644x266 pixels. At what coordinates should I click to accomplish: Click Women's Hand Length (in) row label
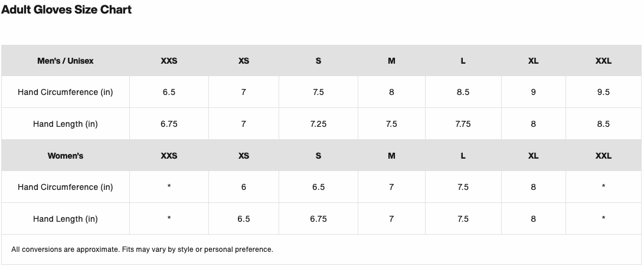pyautogui.click(x=66, y=219)
